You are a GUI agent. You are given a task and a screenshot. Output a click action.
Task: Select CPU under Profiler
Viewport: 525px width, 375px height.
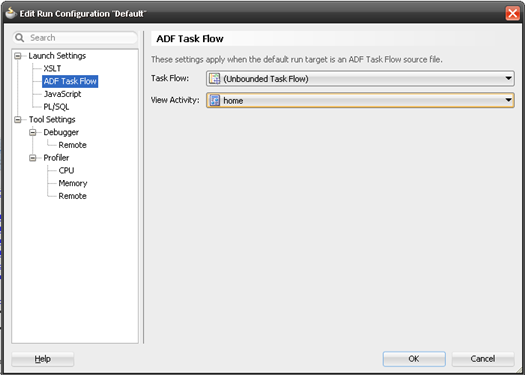(x=66, y=170)
